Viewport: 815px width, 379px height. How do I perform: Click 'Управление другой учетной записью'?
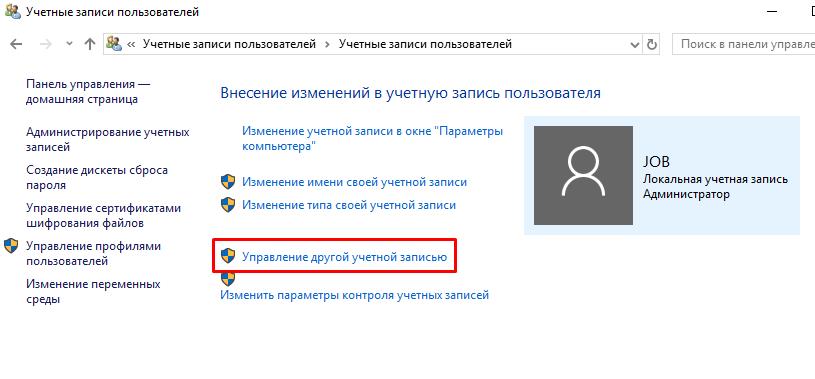[x=345, y=256]
